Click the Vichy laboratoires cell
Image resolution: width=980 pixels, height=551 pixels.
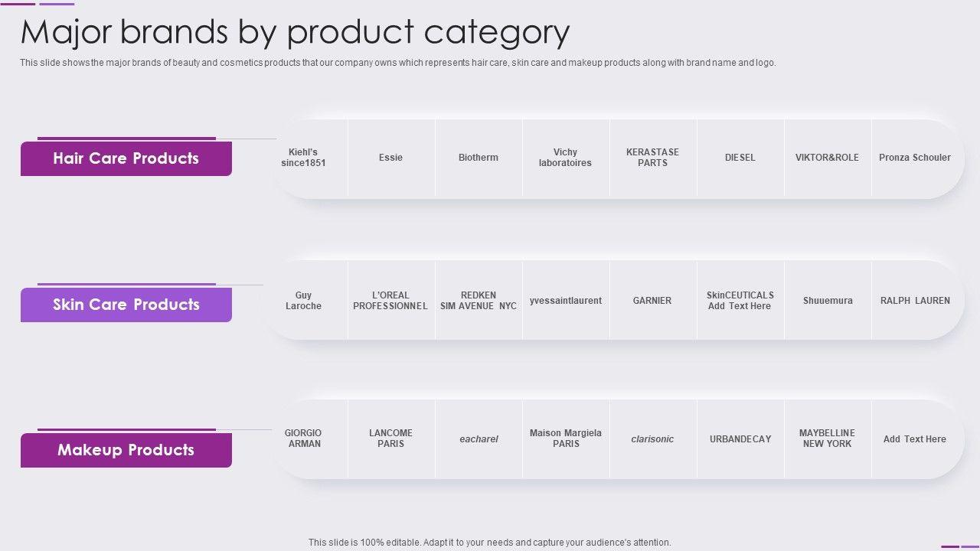[x=565, y=158]
